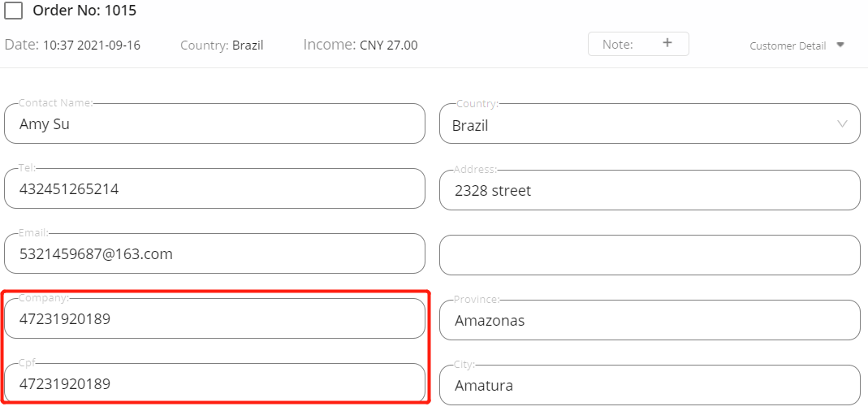Select the Province field showing Amazonas

(x=650, y=319)
